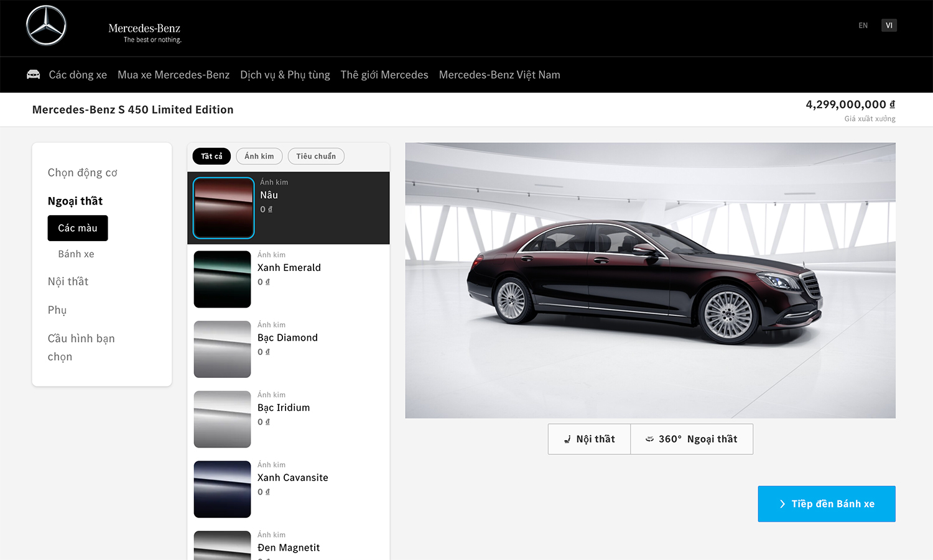The width and height of the screenshot is (933, 560).
Task: Click the Các màu button
Action: pos(78,228)
